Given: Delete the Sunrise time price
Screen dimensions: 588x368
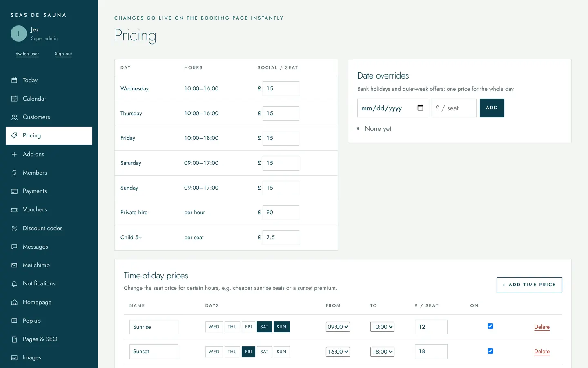Looking at the screenshot, I should (542, 327).
